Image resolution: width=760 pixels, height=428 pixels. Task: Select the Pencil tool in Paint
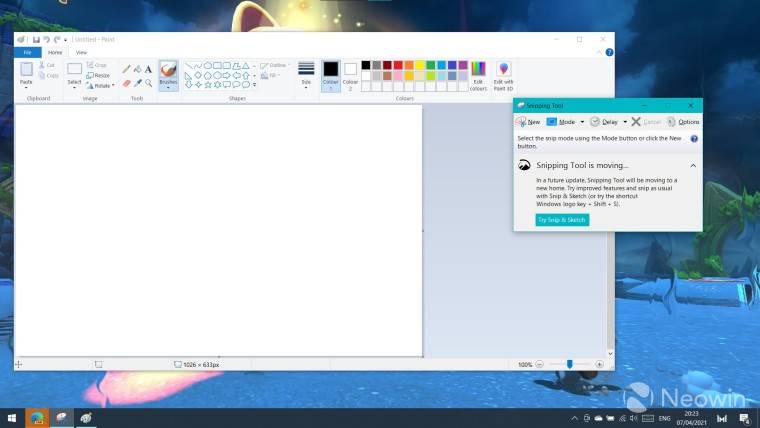pos(126,69)
